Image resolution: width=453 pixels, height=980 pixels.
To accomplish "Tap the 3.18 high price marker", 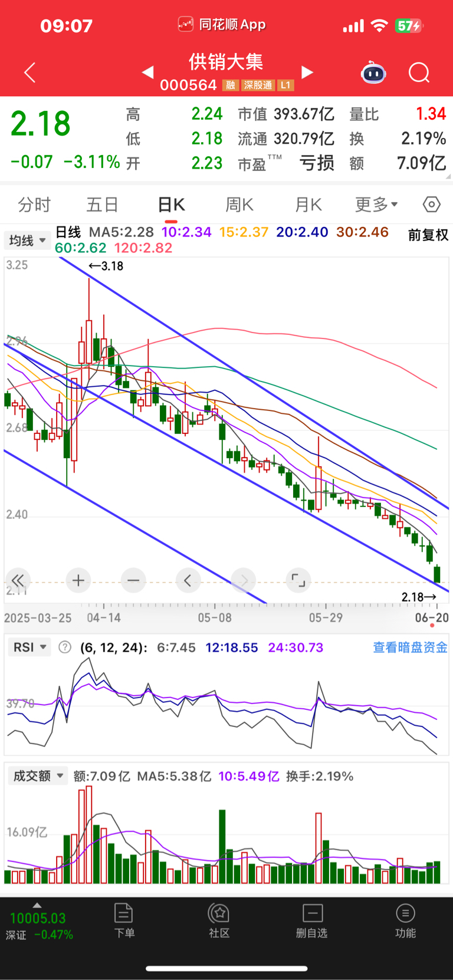I will pyautogui.click(x=106, y=266).
